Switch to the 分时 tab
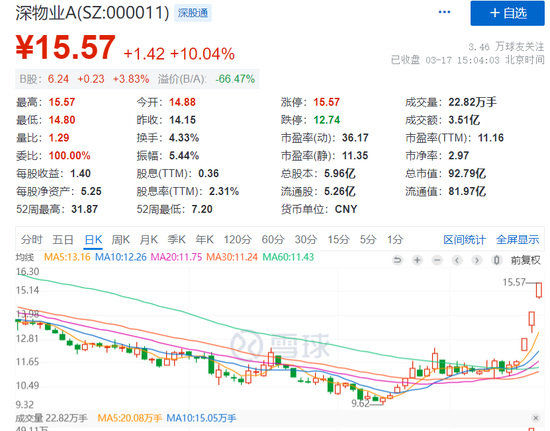 click(32, 240)
